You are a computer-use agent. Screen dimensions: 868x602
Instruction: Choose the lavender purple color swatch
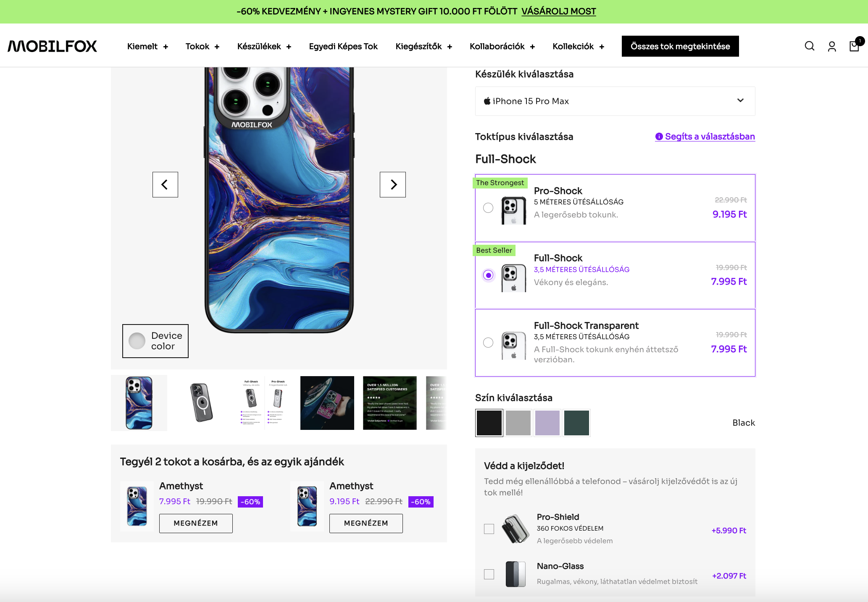[x=547, y=423]
